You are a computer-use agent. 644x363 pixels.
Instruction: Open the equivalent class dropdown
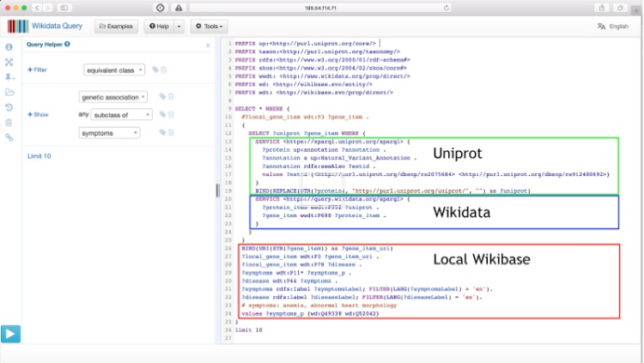coord(114,70)
